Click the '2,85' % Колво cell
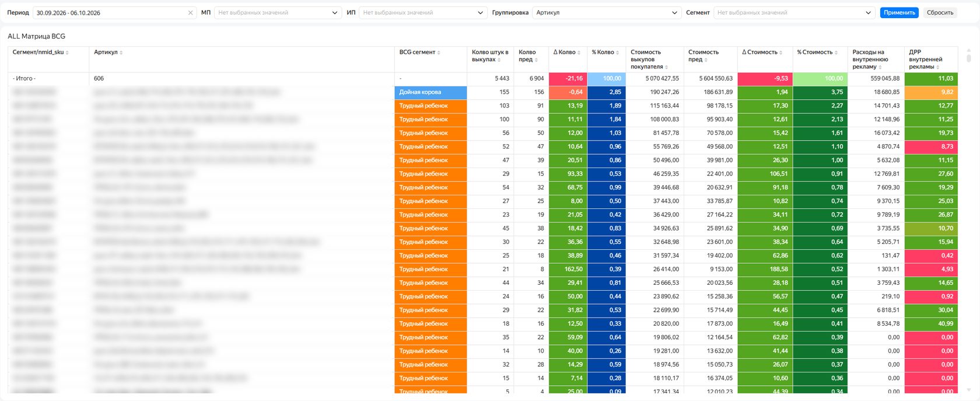This screenshot has height=401, width=980. point(606,92)
